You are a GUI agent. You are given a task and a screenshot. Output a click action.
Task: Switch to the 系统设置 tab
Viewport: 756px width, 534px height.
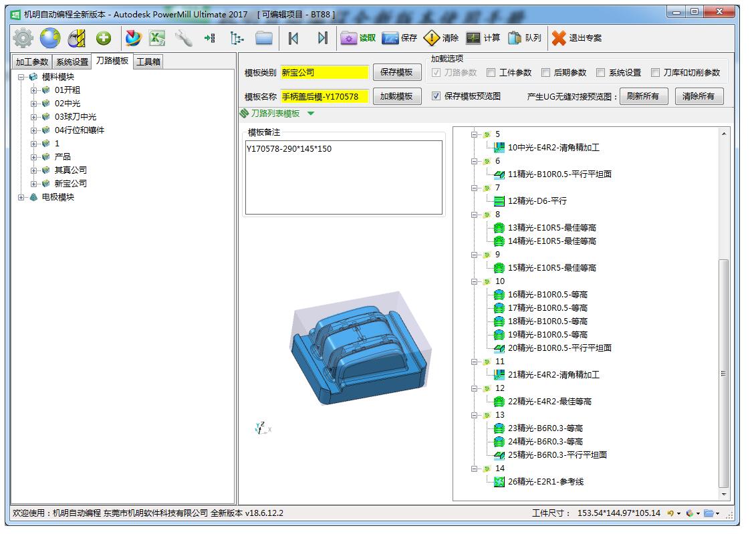pos(72,61)
